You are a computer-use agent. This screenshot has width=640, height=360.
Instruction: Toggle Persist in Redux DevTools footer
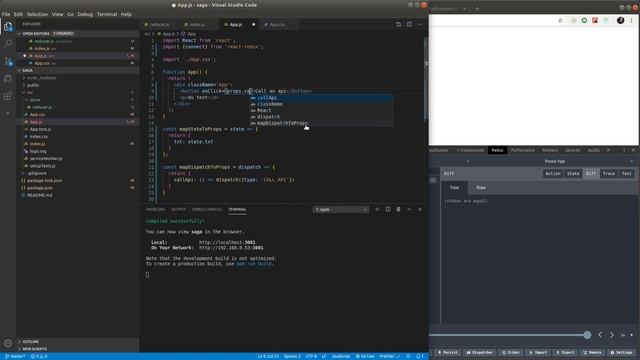click(x=448, y=352)
